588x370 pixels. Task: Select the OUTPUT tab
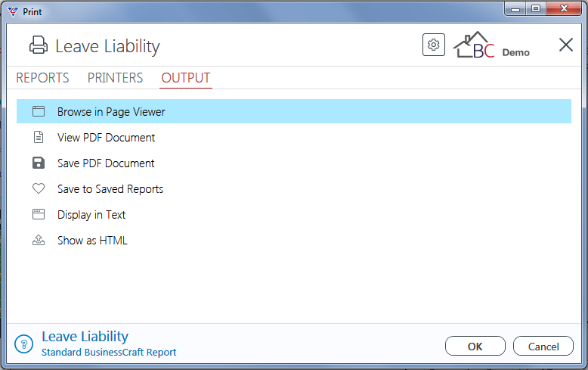pos(186,78)
